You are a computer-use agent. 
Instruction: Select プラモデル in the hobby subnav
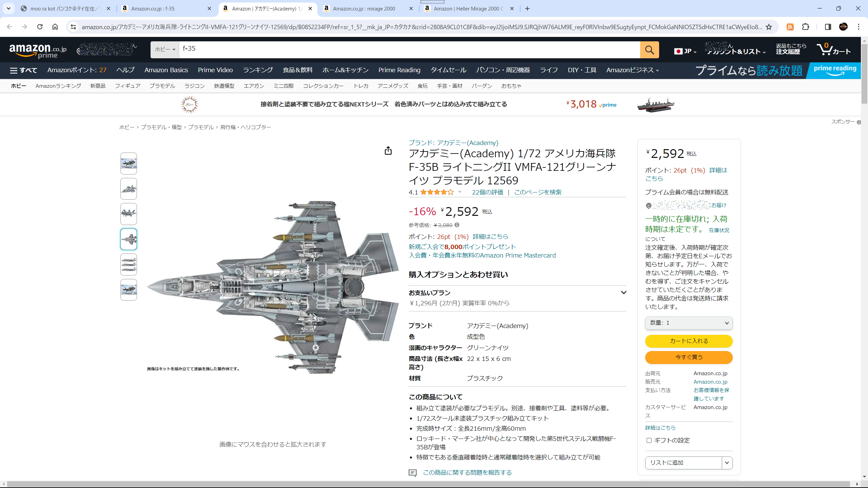click(162, 86)
